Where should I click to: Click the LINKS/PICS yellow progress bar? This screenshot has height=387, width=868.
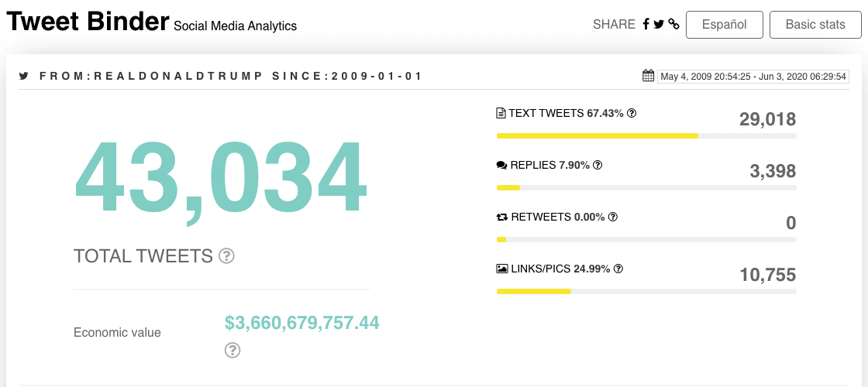click(534, 291)
